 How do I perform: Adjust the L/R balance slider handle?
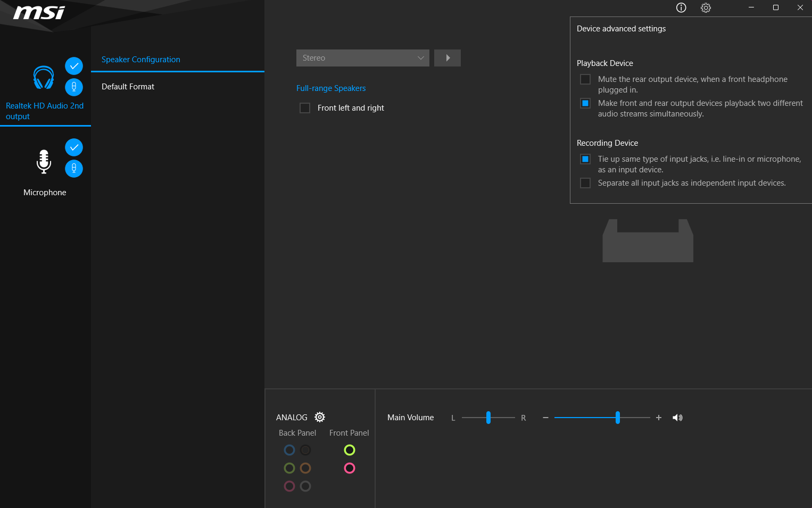pos(488,418)
